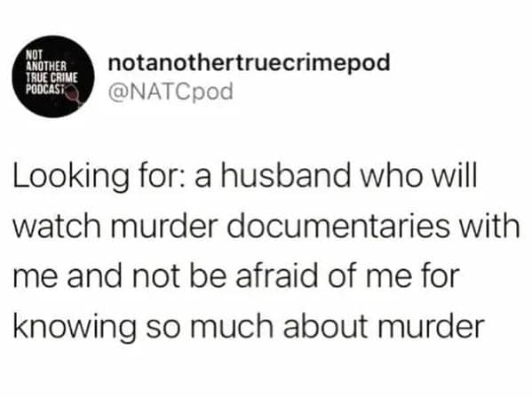Click the word "for" ending third line
The image size is (532, 398).
(439, 276)
